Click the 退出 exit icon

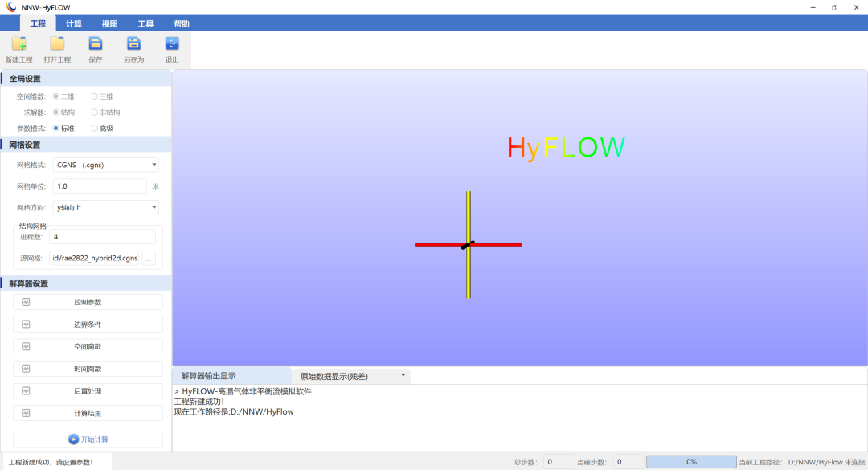coord(172,43)
